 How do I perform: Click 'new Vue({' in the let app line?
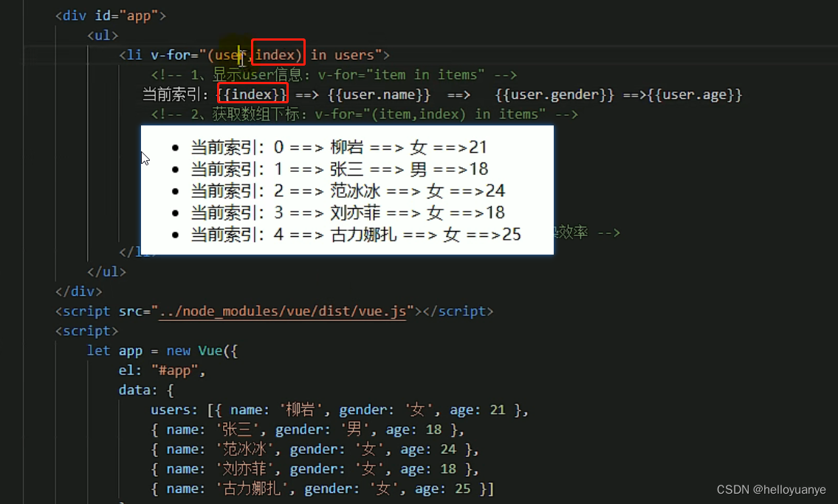[202, 351]
